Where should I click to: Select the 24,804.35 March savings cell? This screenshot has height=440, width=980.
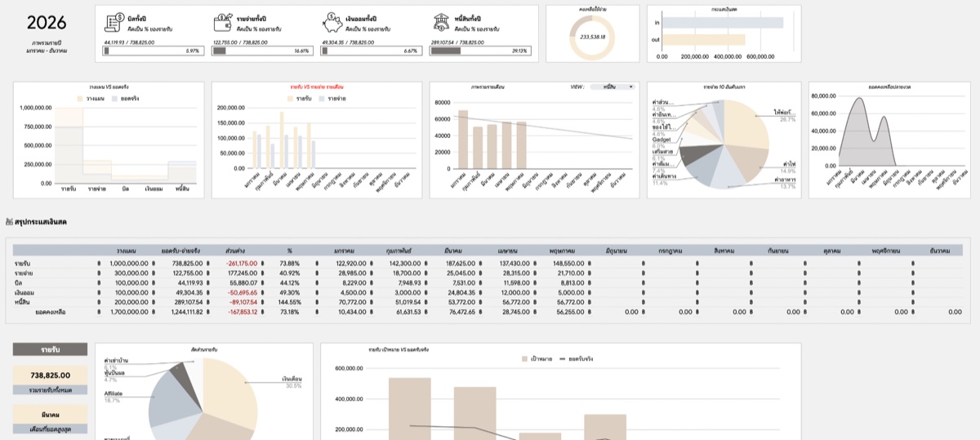[460, 292]
